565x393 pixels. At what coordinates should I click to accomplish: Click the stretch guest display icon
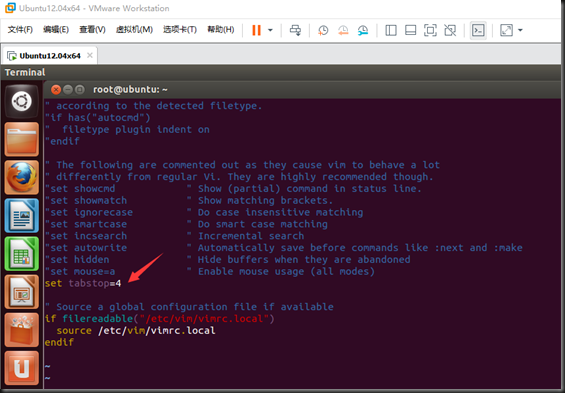(506, 30)
